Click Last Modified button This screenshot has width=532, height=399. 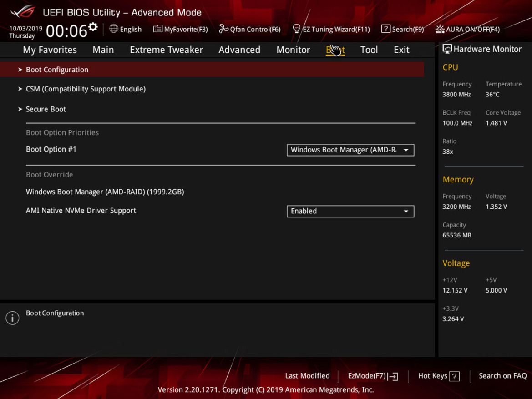(307, 376)
